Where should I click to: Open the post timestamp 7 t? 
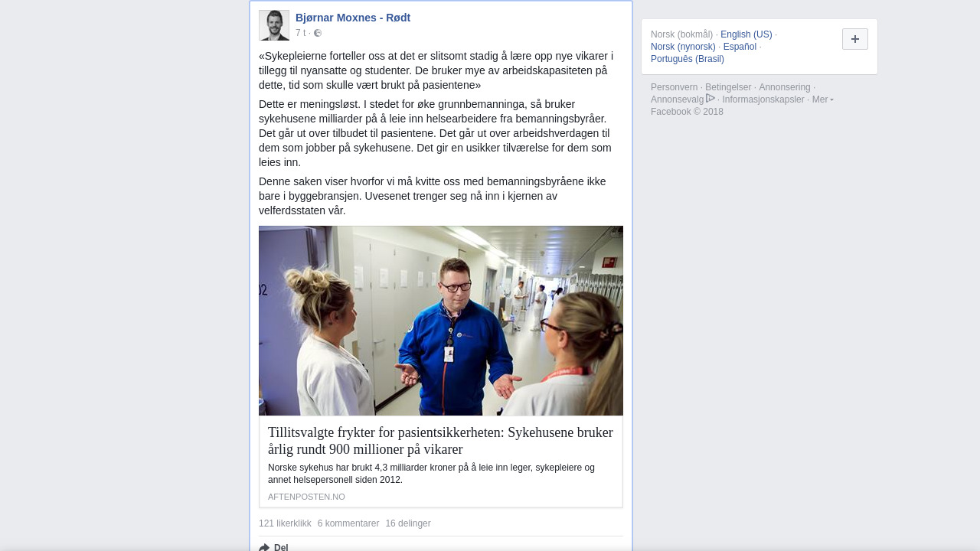point(300,33)
